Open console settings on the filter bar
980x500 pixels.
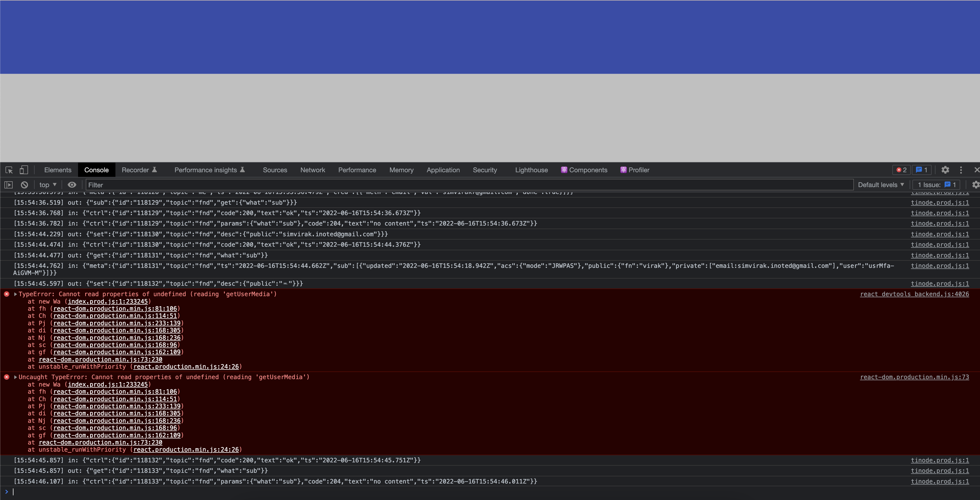click(x=975, y=185)
